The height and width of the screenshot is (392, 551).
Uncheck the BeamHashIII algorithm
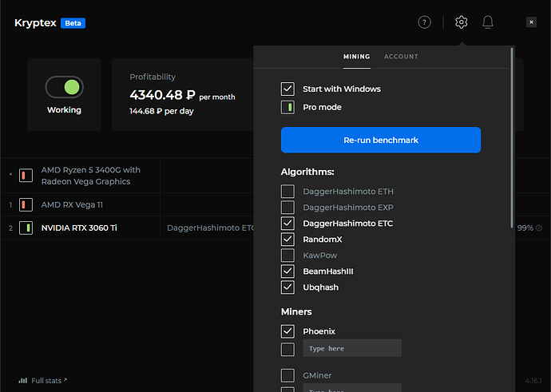287,271
